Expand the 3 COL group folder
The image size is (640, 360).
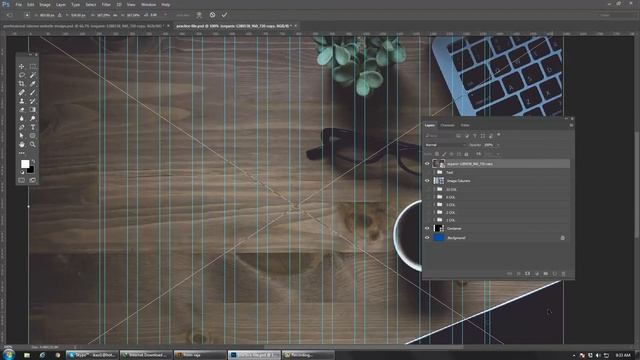pos(434,204)
